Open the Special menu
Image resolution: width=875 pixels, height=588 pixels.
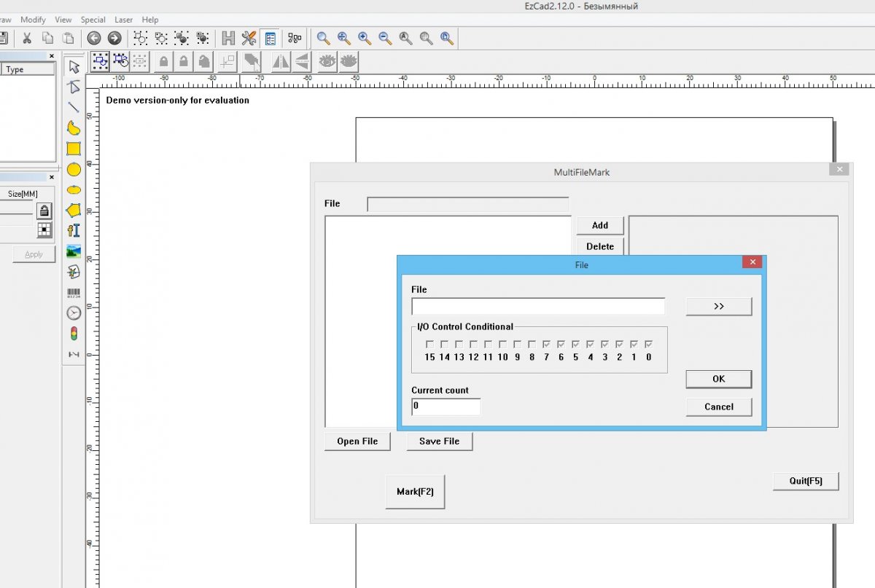[93, 20]
